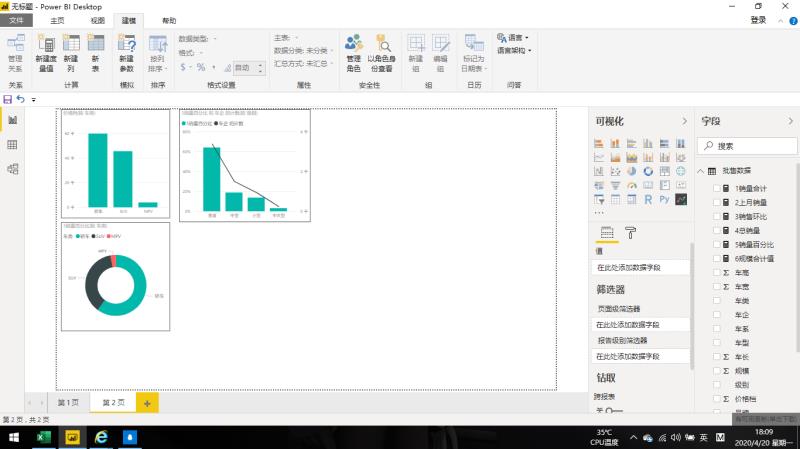Open the Format (paint roller) pane tab
800x449 pixels.
(x=631, y=233)
